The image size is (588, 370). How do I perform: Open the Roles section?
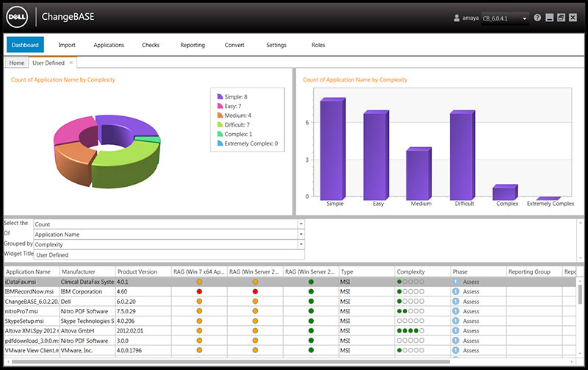pyautogui.click(x=318, y=45)
